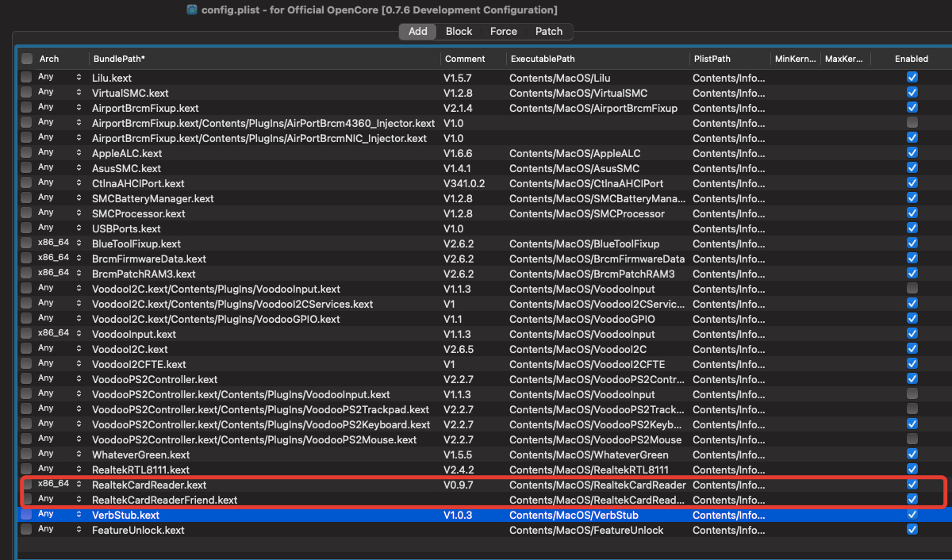The height and width of the screenshot is (560, 952).
Task: Open the Arch dropdown for Lilu.kext
Action: (x=79, y=78)
